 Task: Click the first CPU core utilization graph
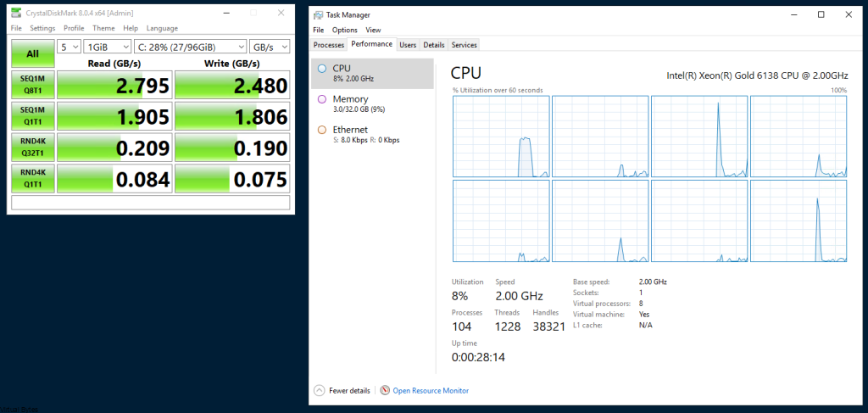501,137
